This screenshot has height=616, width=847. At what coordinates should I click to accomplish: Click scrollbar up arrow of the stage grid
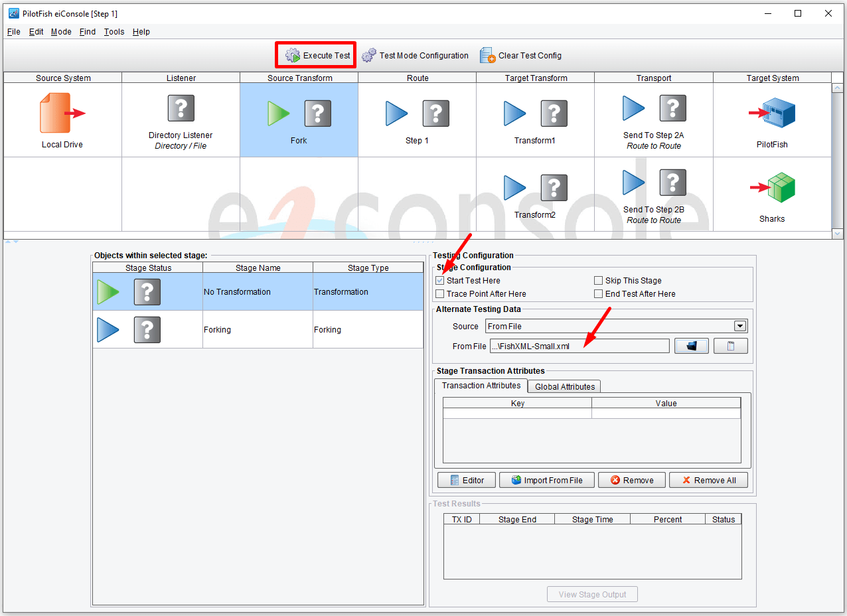coord(838,88)
